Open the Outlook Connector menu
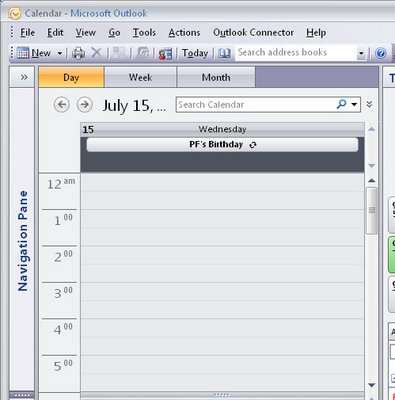 click(253, 33)
